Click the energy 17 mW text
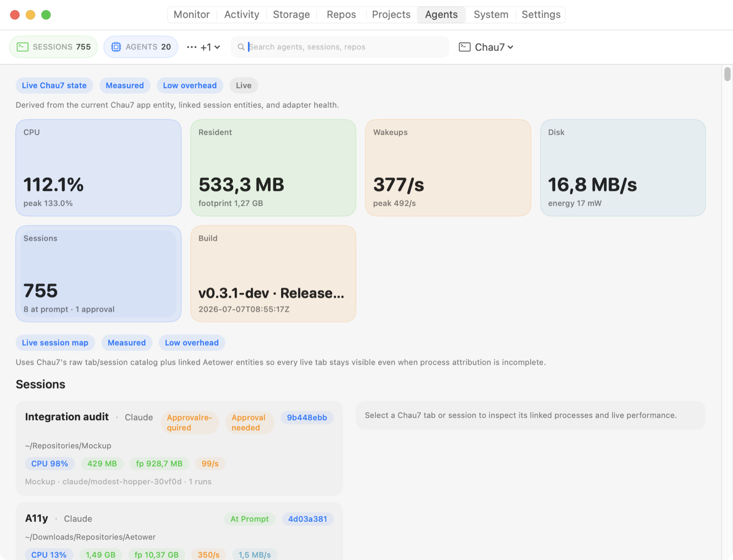733x560 pixels. pos(575,203)
